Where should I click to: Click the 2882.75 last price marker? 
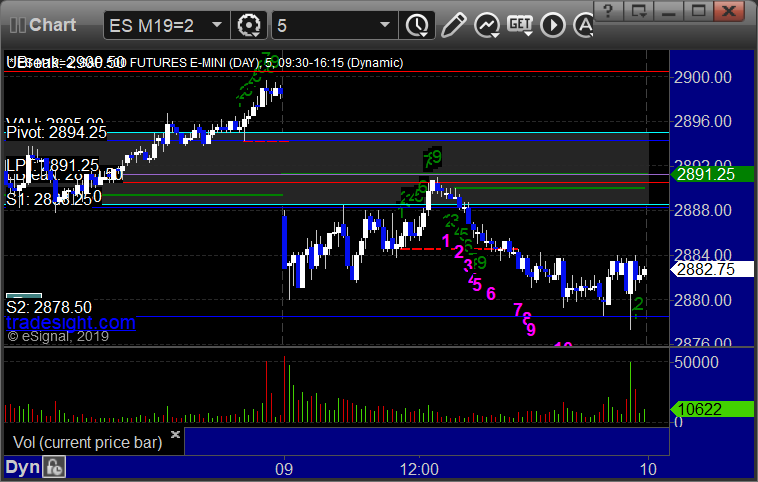[x=712, y=269]
